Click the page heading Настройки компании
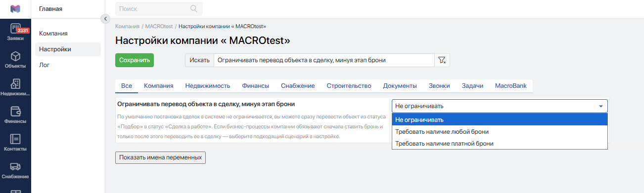Screen dimensions: 644x193 [x=203, y=40]
